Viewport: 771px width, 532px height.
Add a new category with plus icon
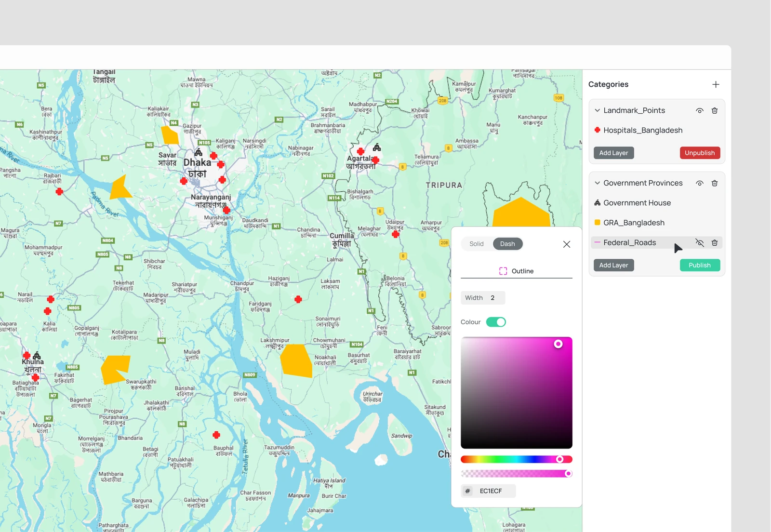pos(716,84)
